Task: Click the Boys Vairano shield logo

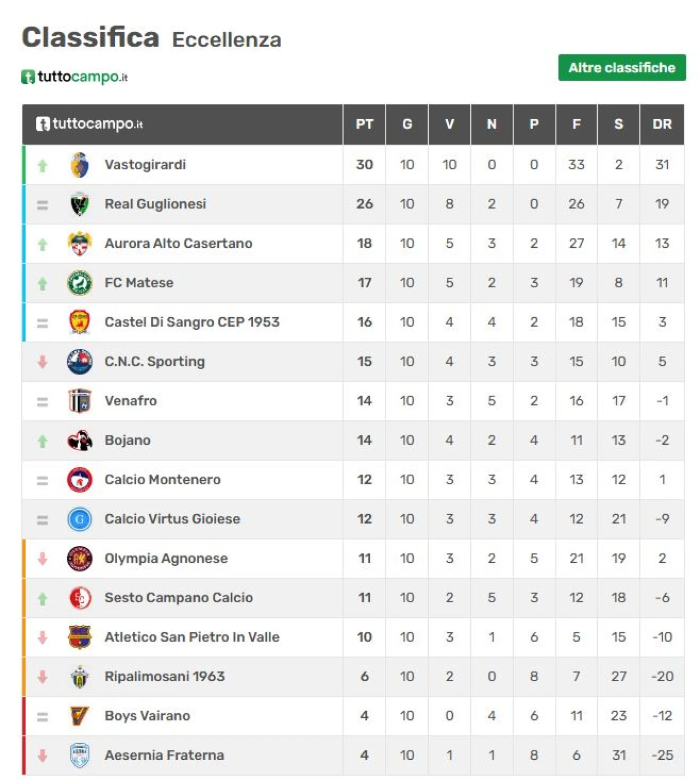Action: click(x=80, y=715)
